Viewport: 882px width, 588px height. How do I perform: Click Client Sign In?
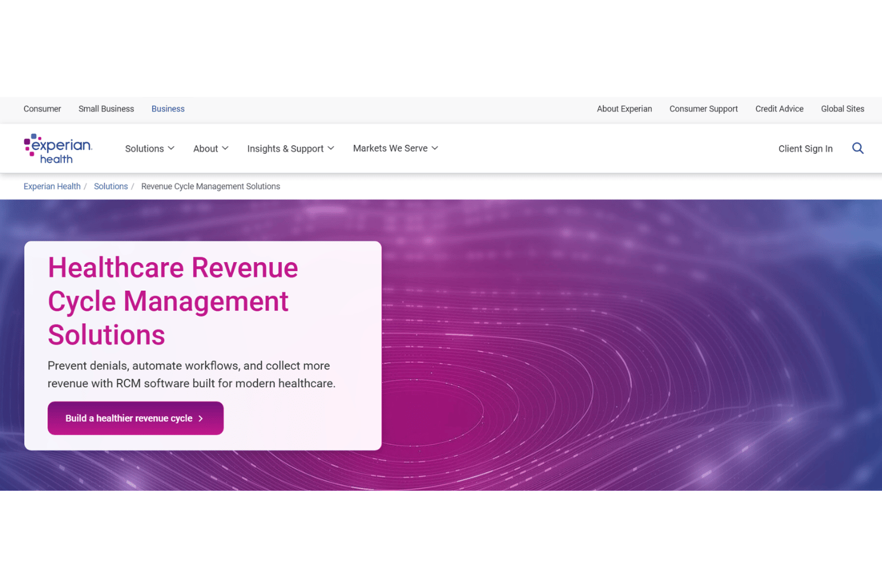806,149
